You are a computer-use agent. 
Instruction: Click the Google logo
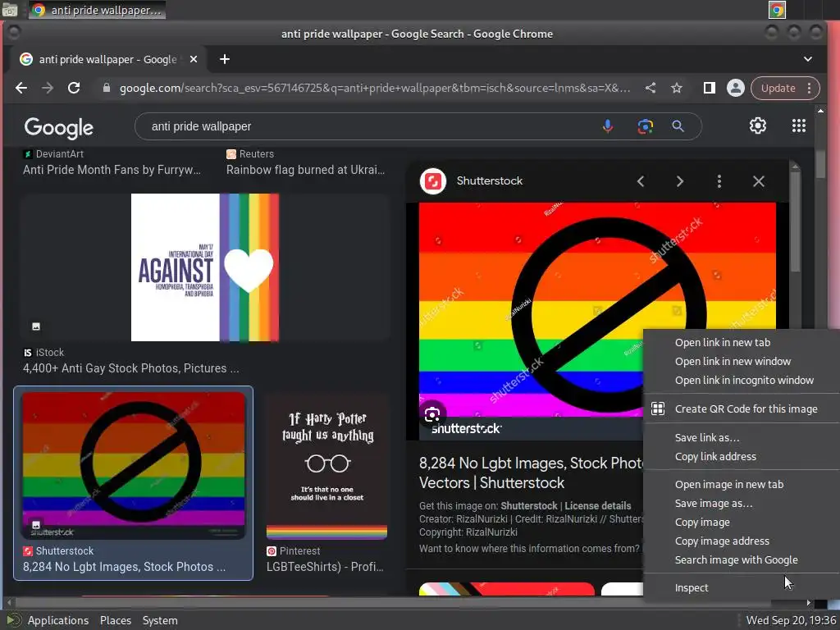pos(59,127)
